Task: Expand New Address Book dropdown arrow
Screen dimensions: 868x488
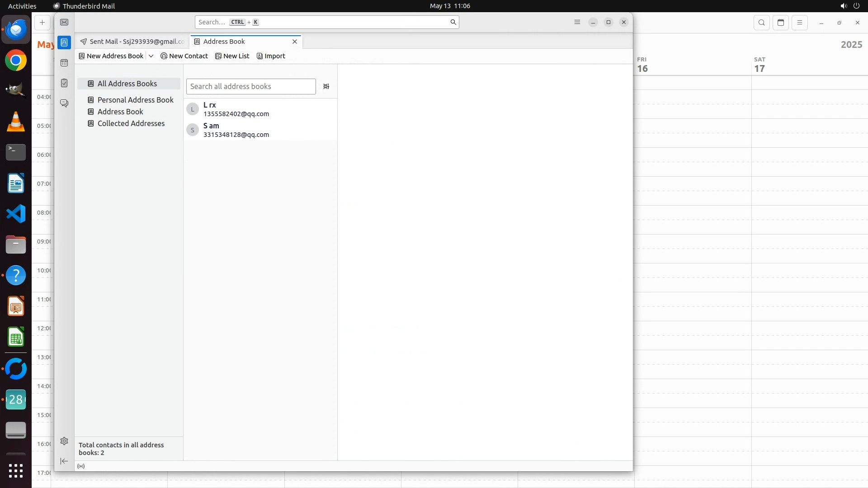Action: tap(151, 56)
